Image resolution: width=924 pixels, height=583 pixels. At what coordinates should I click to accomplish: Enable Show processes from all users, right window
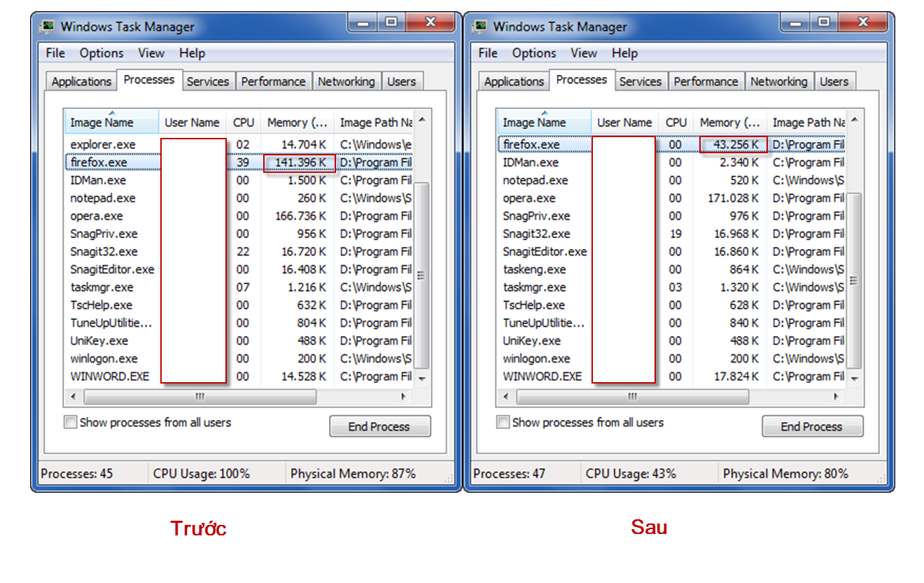click(503, 423)
